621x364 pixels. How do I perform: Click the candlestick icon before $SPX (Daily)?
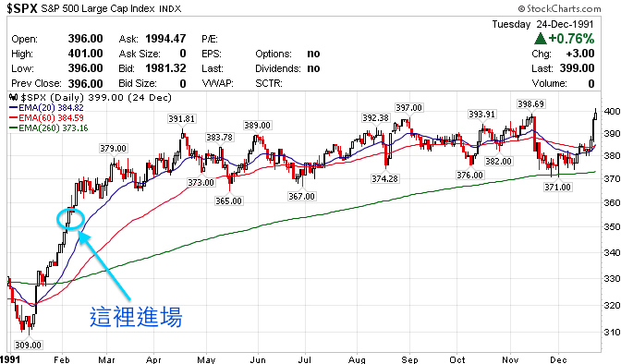[x=14, y=97]
